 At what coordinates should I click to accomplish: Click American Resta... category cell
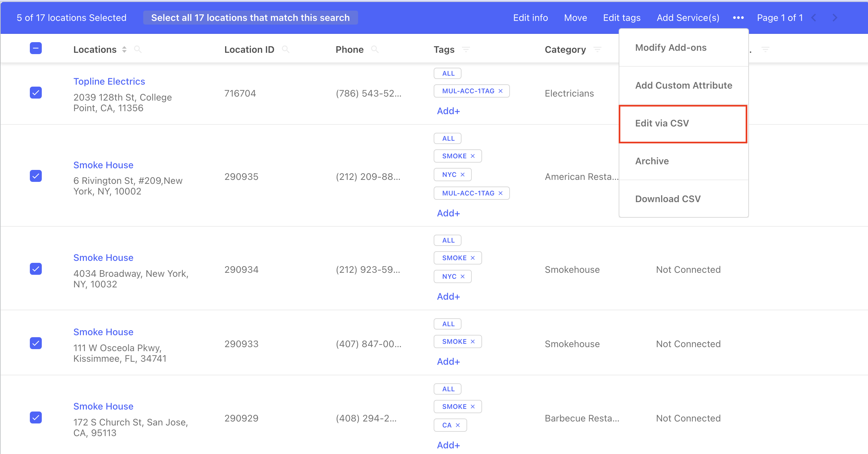[x=582, y=177]
